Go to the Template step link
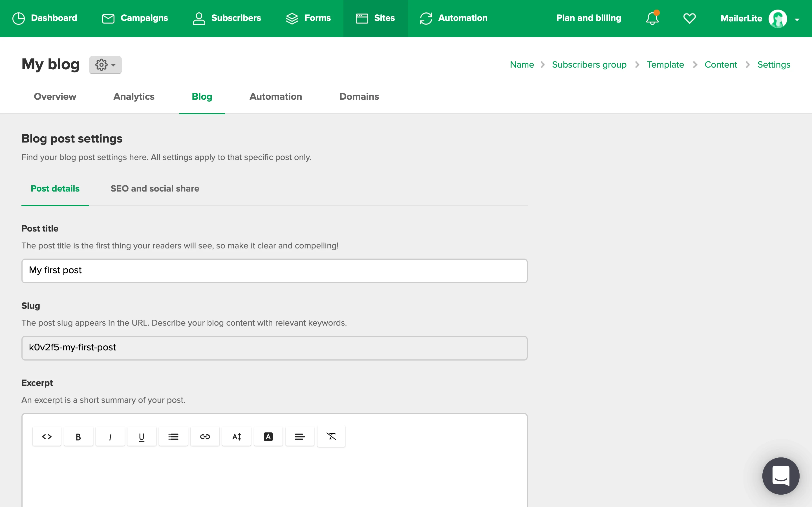The width and height of the screenshot is (812, 507). pyautogui.click(x=665, y=65)
